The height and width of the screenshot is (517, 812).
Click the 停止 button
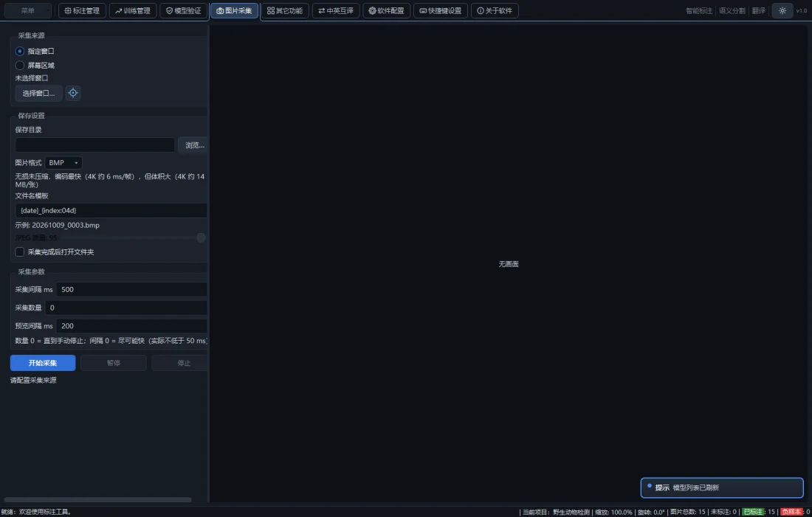tap(180, 363)
